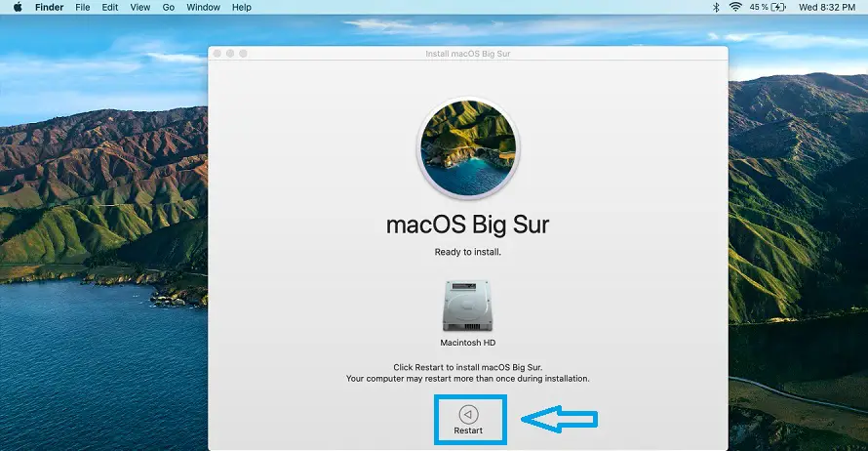Screen dimensions: 868x451
Task: Click the Wi-Fi icon in menu bar
Action: [x=735, y=8]
